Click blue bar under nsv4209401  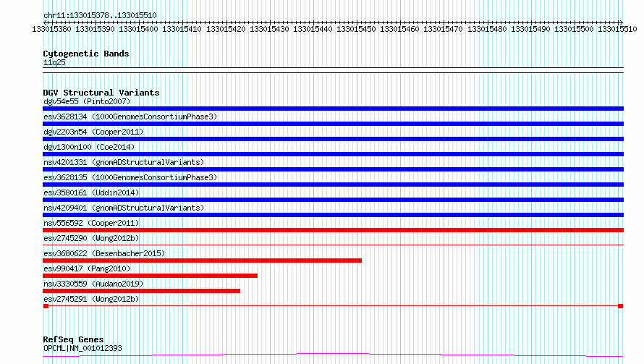click(333, 215)
